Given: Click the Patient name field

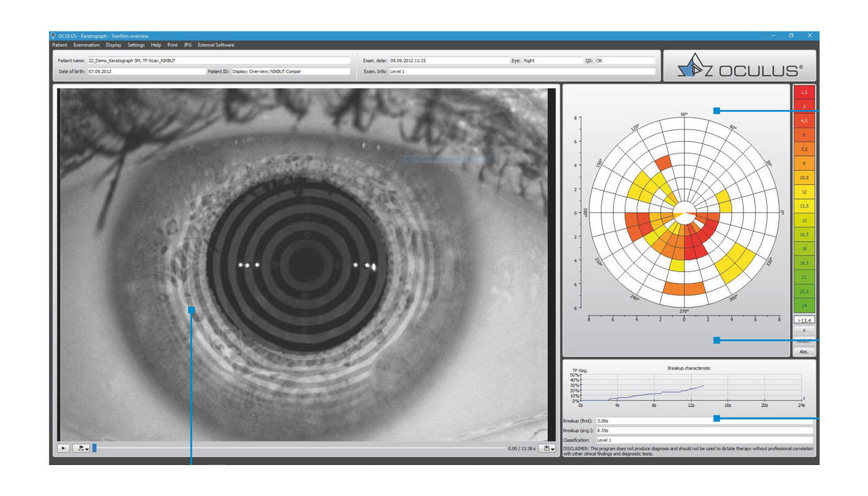Looking at the screenshot, I should click(x=219, y=61).
